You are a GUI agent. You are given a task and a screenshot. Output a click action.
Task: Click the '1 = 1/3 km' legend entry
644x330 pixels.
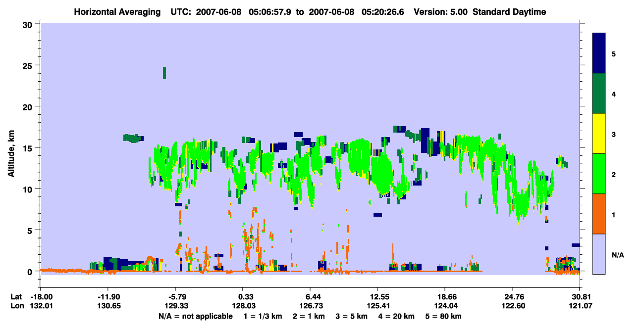click(263, 316)
